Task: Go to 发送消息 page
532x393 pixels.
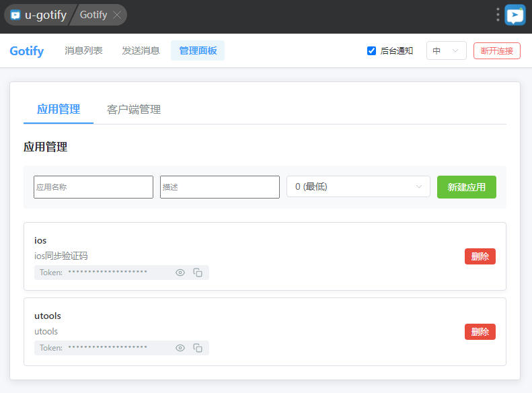Action: click(141, 50)
